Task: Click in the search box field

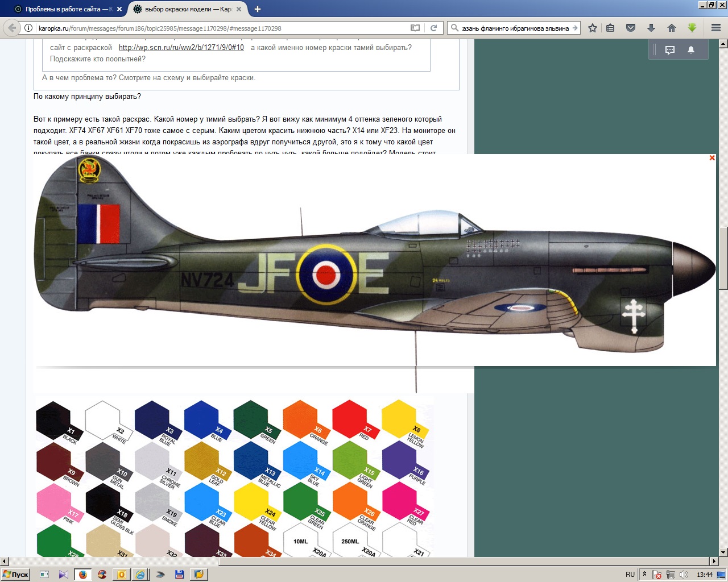Action: (515, 28)
